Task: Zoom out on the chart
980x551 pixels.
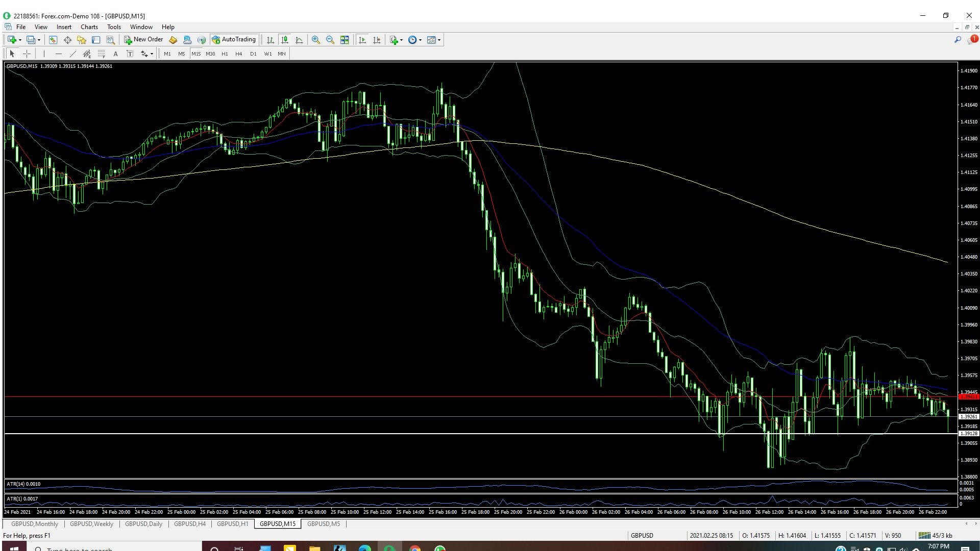Action: click(x=330, y=40)
